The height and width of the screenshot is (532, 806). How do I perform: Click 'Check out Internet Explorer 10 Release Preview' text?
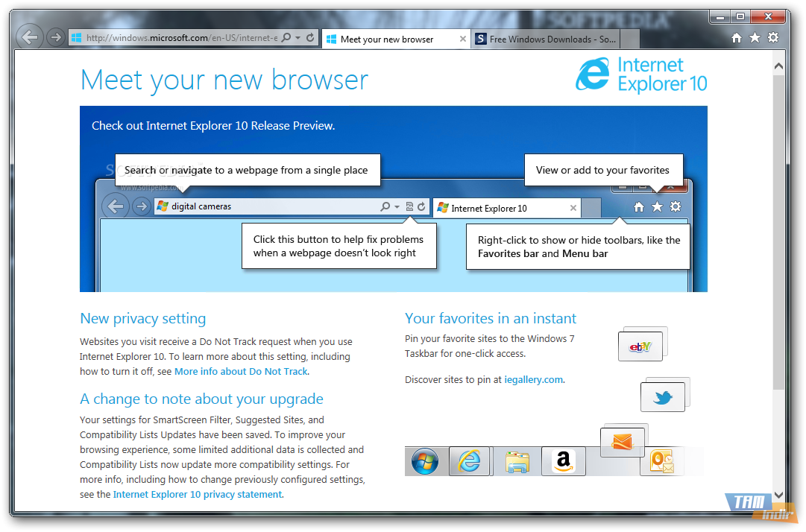(213, 126)
